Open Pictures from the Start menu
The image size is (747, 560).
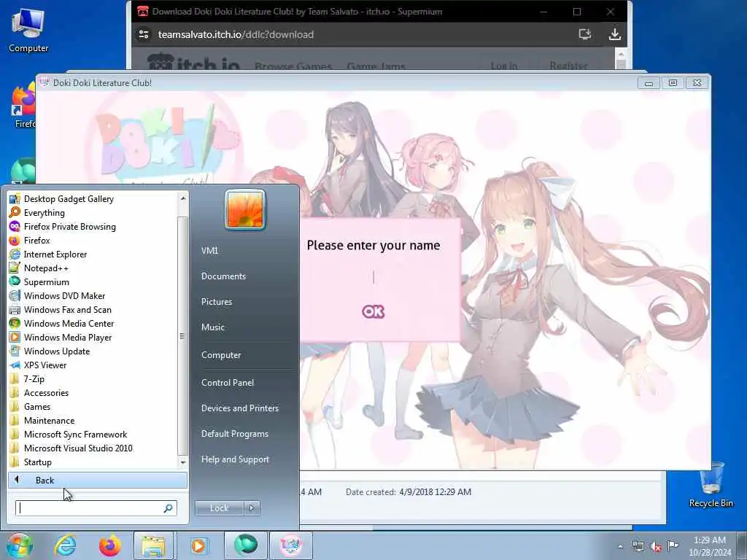point(217,301)
